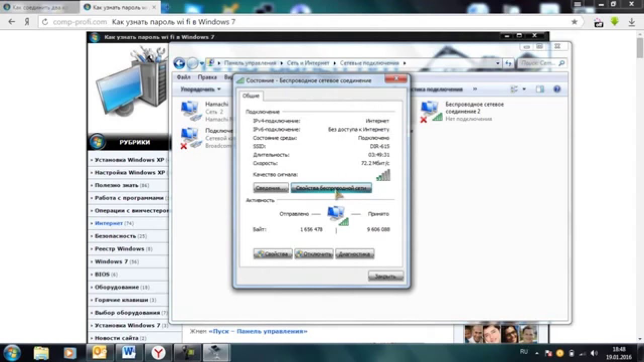Open 'Оборудование' category

click(x=117, y=287)
